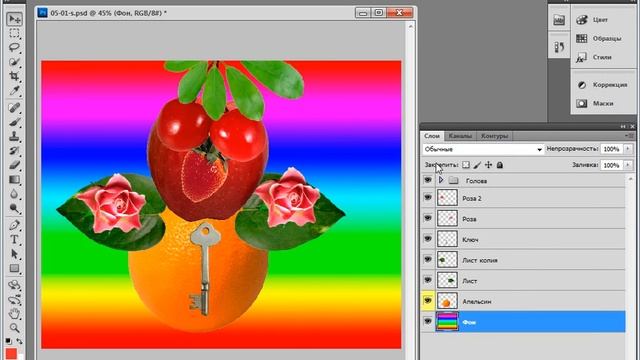Open the red foreground color swatch
This screenshot has width=640, height=360.
[11, 353]
